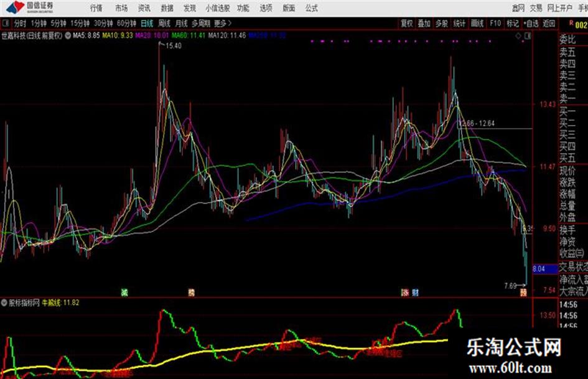Open the 画线 drawing tools
The image size is (588, 379).
[477, 23]
